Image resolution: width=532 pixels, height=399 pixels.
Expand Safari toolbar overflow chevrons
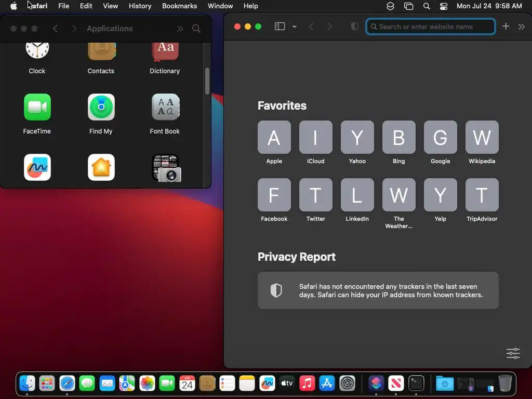[522, 26]
